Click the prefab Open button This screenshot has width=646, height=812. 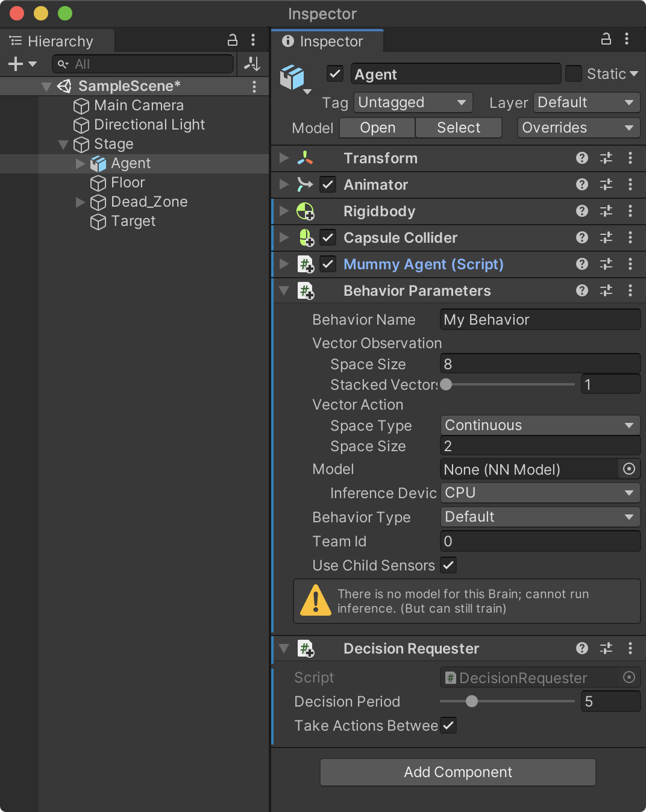point(377,128)
